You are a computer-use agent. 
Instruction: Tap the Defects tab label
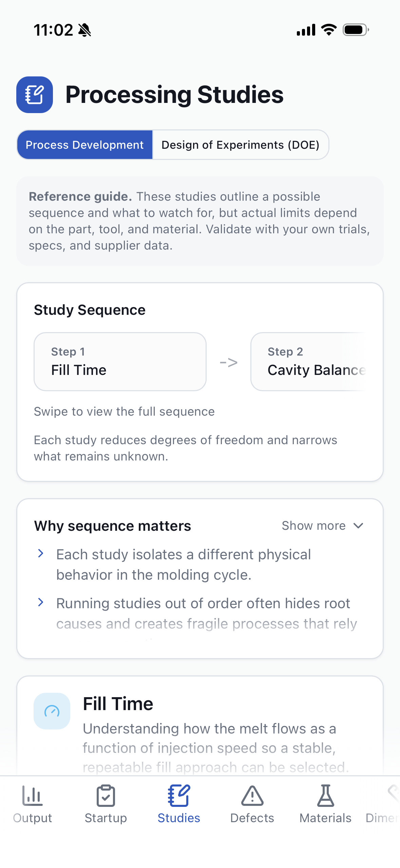tap(252, 818)
